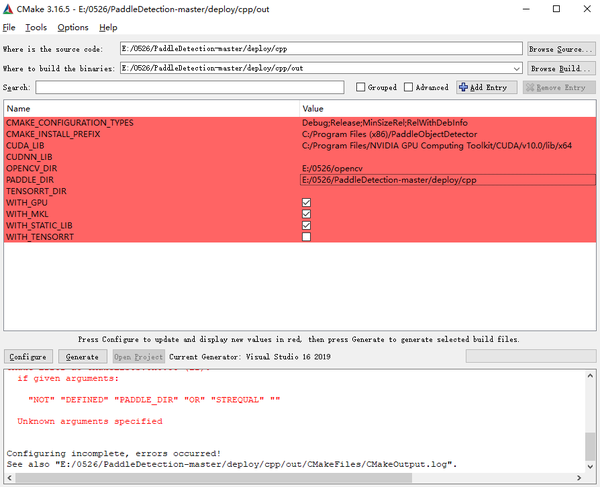Click the CUDA v10.0 lib path value

click(437, 146)
